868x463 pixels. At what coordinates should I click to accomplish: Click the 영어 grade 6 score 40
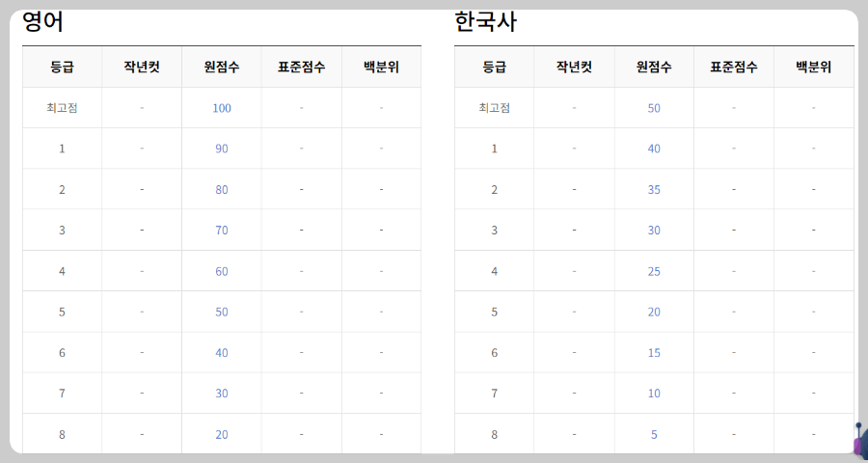click(222, 353)
